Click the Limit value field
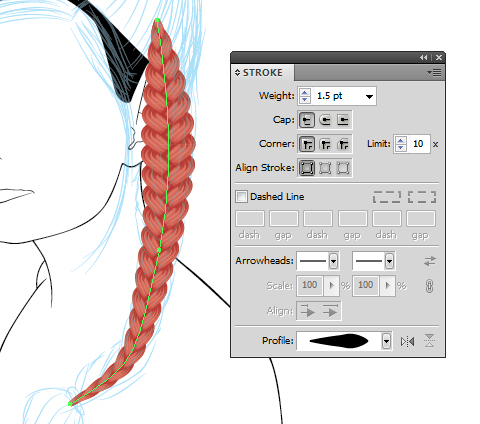The height and width of the screenshot is (424, 480). tap(418, 144)
